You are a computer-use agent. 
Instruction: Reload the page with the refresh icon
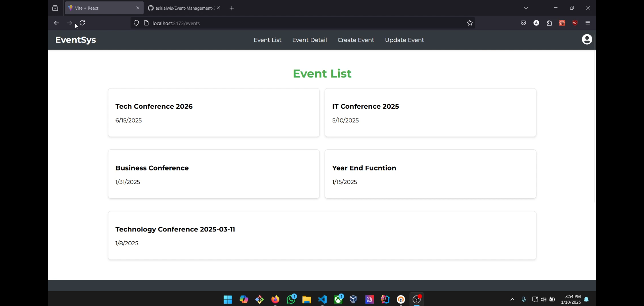(83, 23)
